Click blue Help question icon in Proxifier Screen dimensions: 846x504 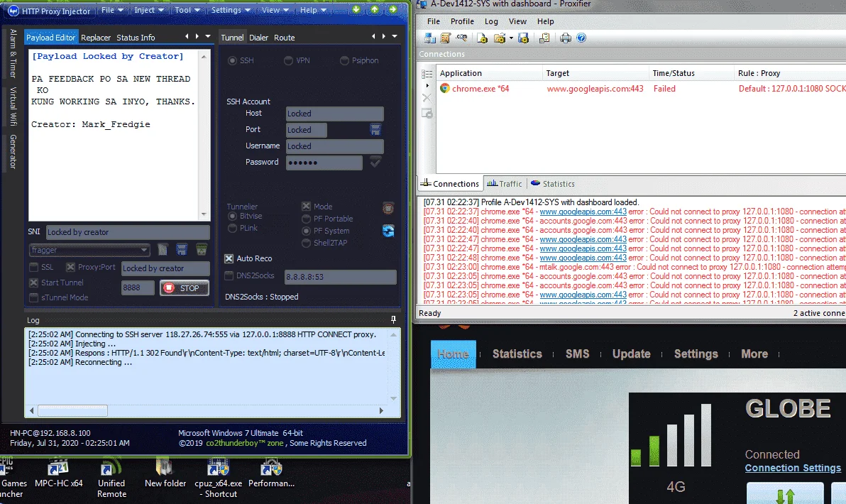click(581, 38)
